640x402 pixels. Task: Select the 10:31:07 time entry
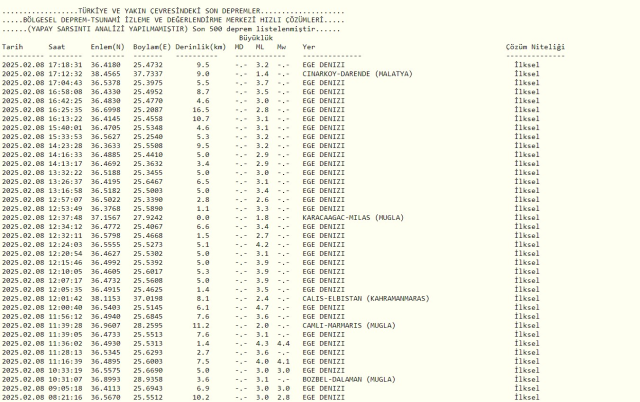[63, 379]
